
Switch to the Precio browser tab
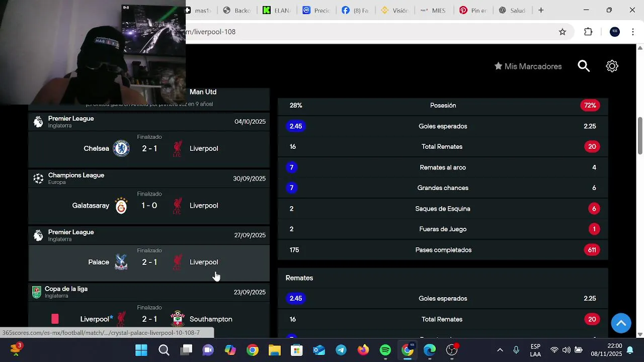(316, 10)
